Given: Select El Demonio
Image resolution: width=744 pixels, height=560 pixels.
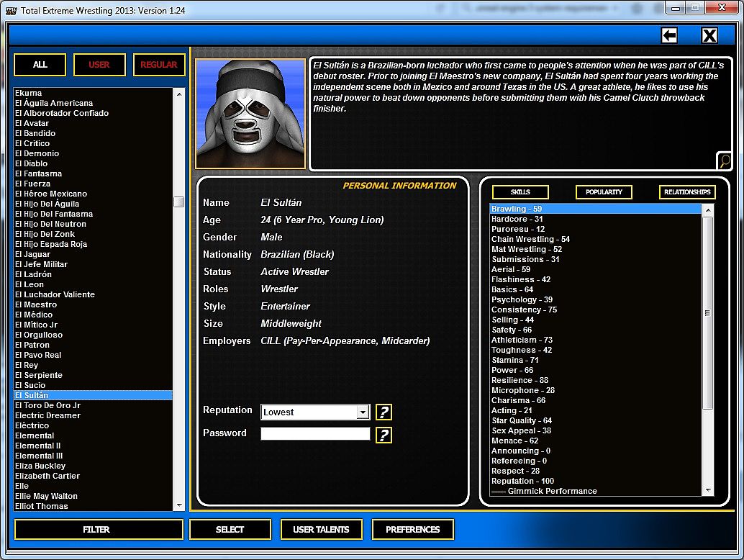Looking at the screenshot, I should [93, 153].
